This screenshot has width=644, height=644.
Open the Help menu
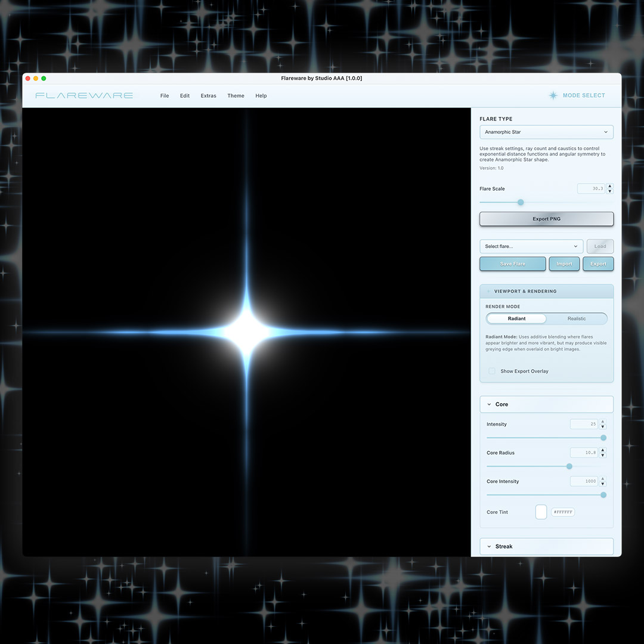point(261,95)
